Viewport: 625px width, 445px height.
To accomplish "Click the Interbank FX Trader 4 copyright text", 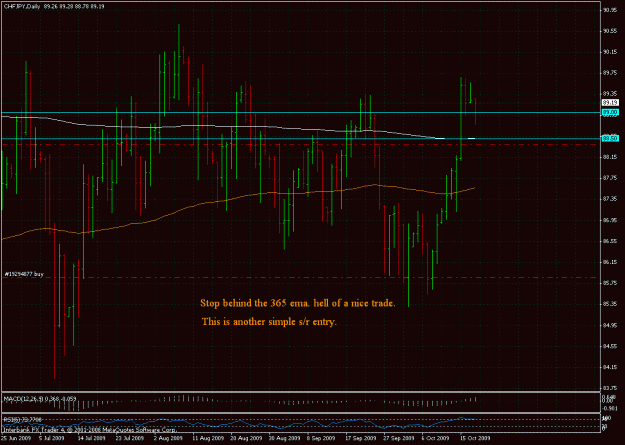I will (x=90, y=430).
